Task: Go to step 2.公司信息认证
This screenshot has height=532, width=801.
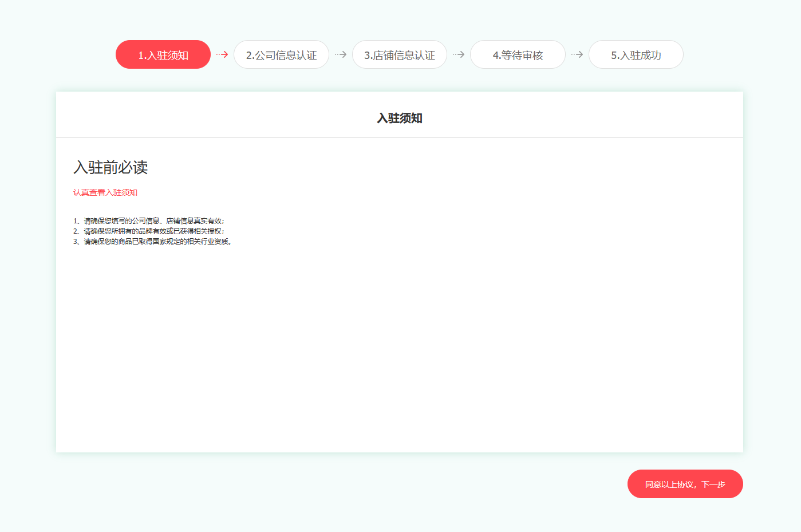Action: pos(281,55)
